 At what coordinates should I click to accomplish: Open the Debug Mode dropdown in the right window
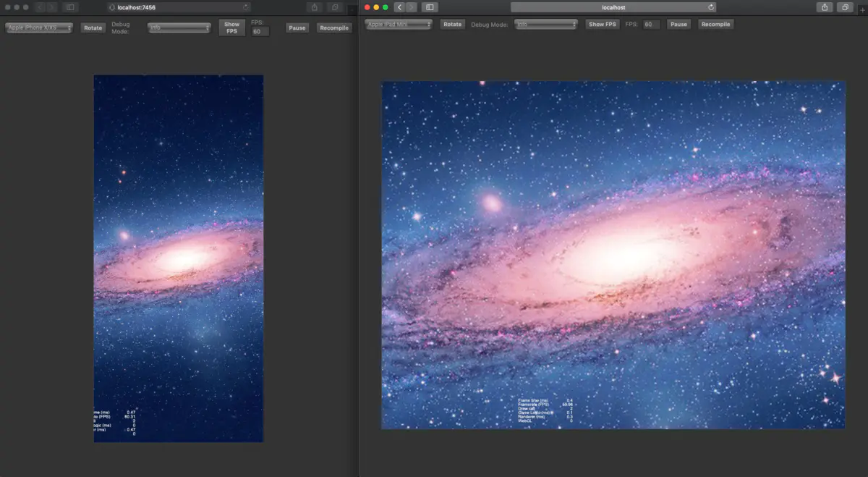pos(546,24)
